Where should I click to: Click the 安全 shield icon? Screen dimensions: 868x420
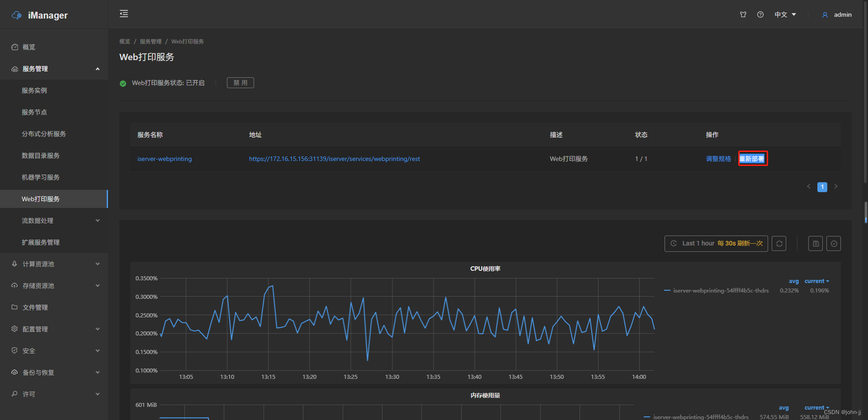14,351
